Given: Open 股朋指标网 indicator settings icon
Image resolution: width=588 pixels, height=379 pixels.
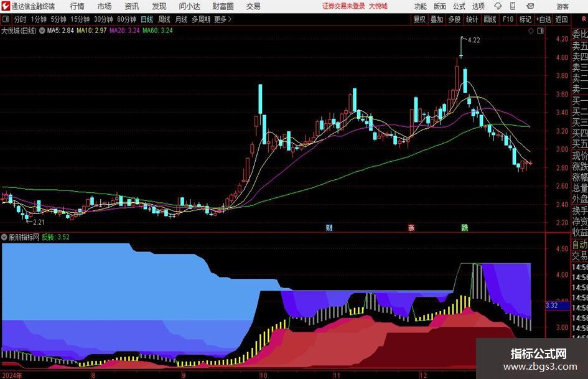Looking at the screenshot, I should [4, 237].
